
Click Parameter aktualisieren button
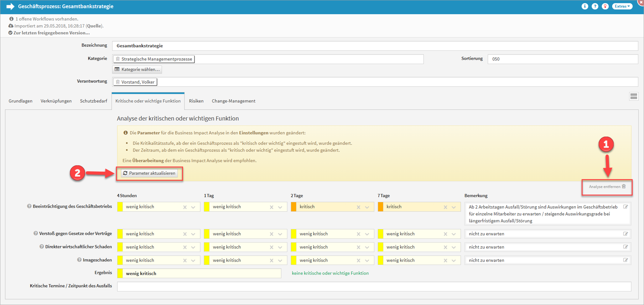tap(149, 173)
